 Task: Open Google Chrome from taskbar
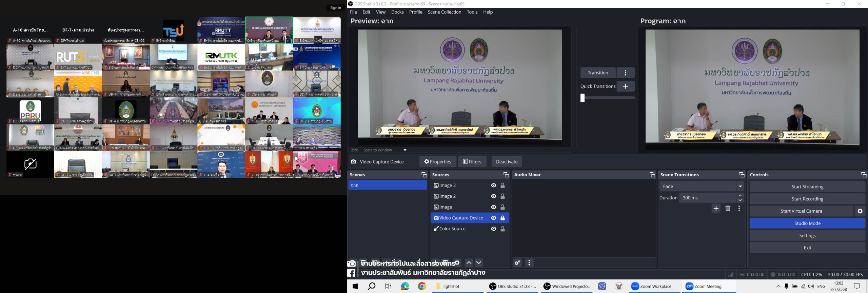tap(422, 287)
